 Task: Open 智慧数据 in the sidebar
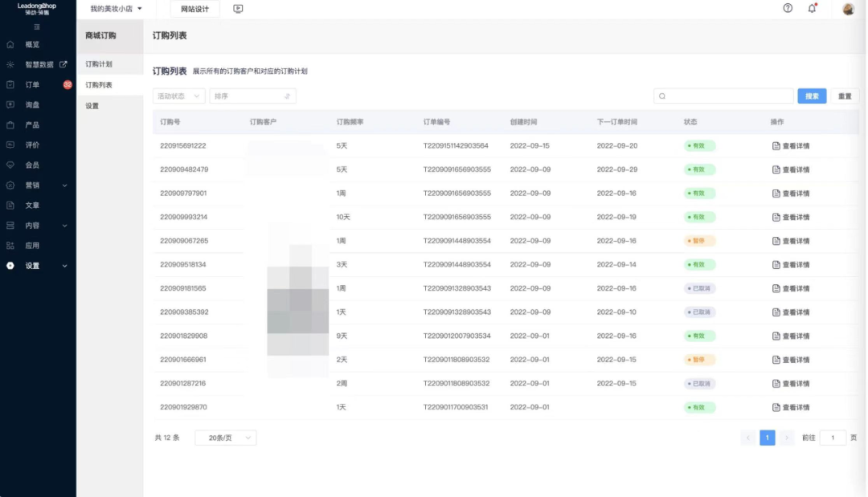[x=39, y=65]
